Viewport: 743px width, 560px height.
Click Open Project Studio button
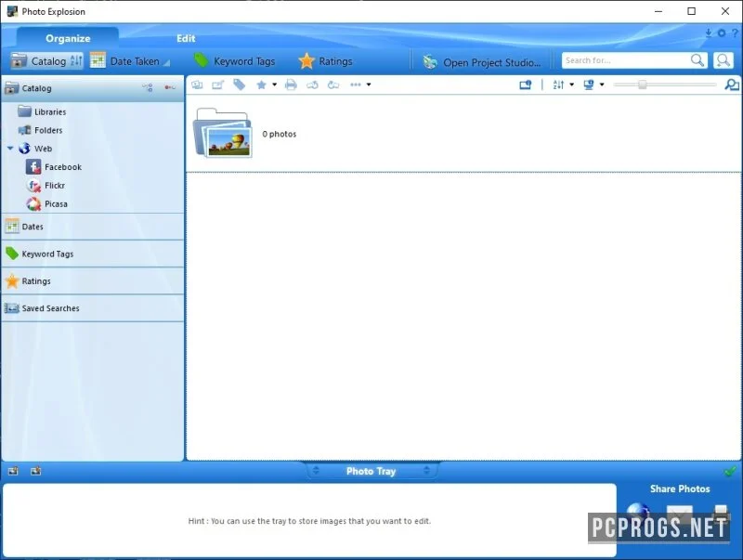(482, 62)
